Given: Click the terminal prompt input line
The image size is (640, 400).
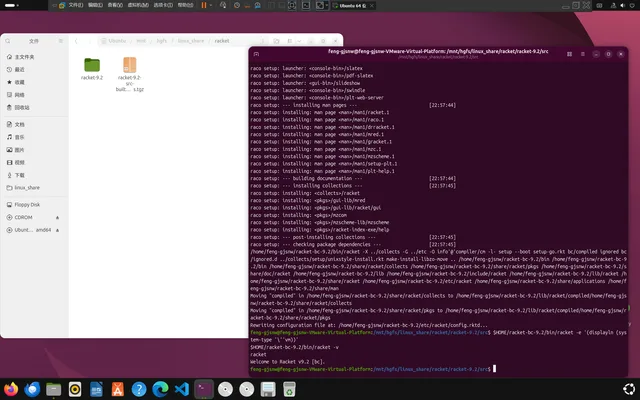Looking at the screenshot, I should 438,369.
